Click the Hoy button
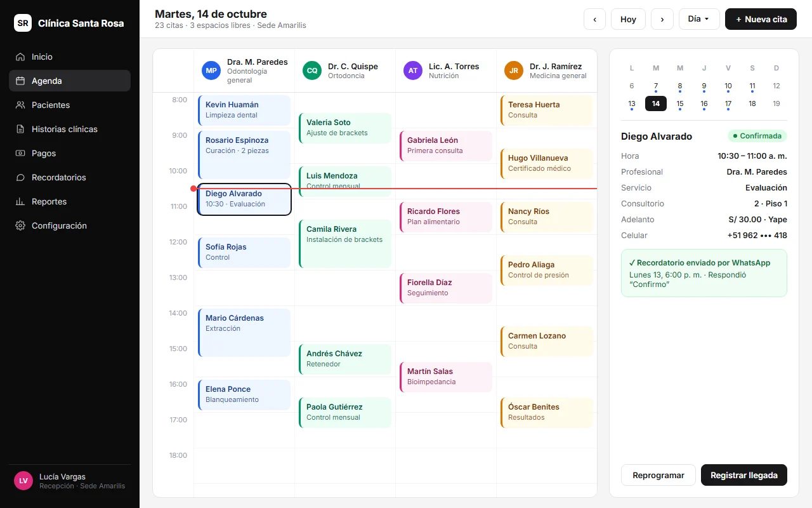The image size is (812, 508). pos(628,19)
